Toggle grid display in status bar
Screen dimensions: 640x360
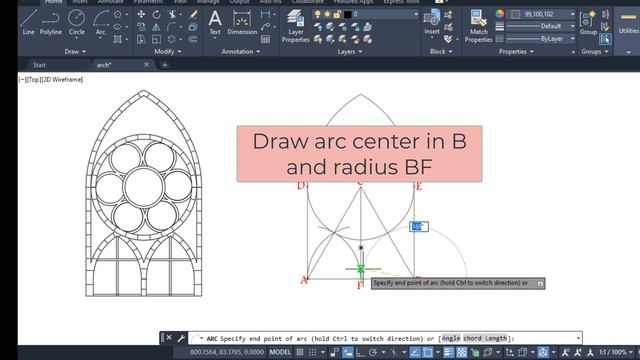coord(300,352)
